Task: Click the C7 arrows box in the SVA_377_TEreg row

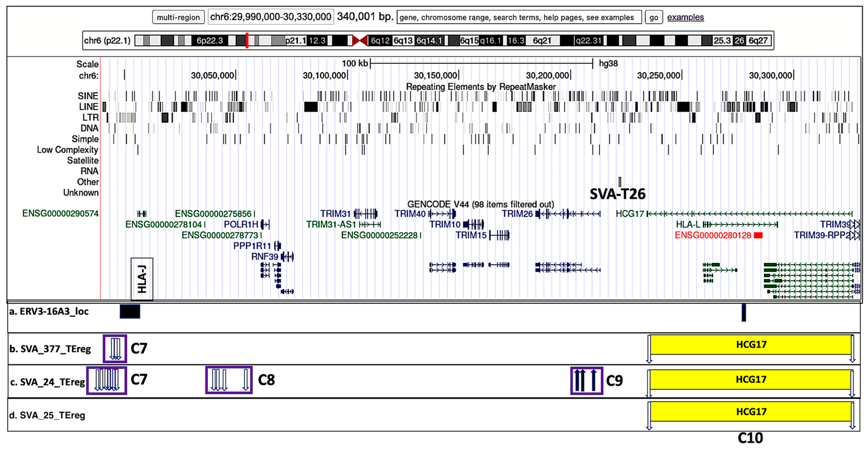Action: pyautogui.click(x=115, y=349)
